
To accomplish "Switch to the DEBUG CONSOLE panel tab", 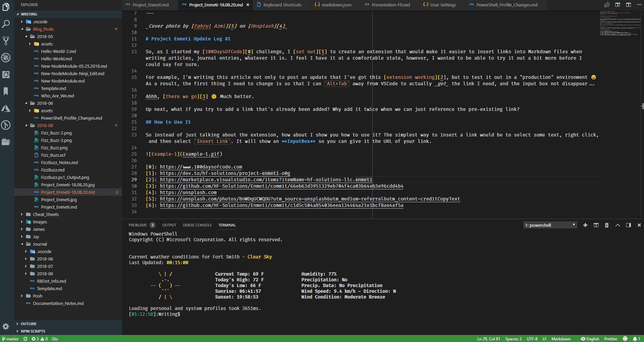I will click(197, 225).
